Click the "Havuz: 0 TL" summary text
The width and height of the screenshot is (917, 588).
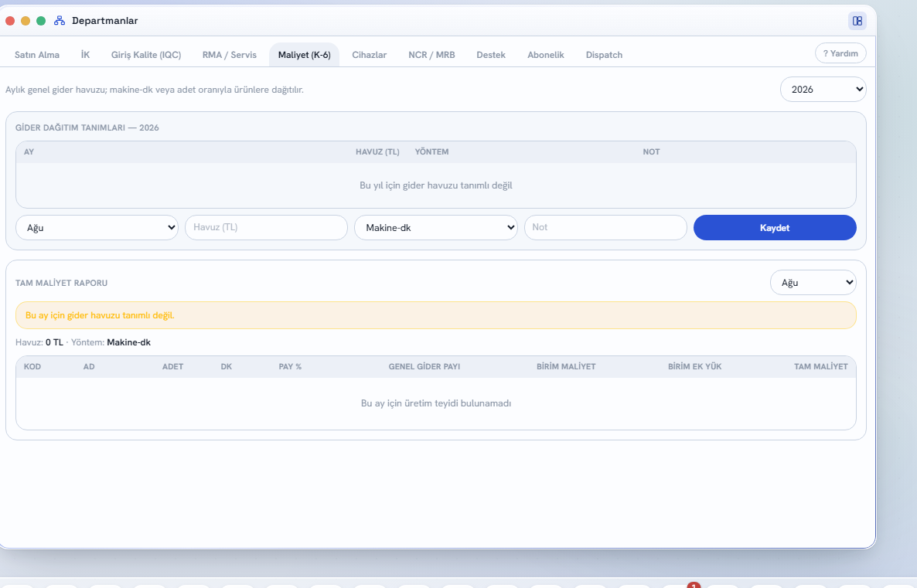click(39, 342)
